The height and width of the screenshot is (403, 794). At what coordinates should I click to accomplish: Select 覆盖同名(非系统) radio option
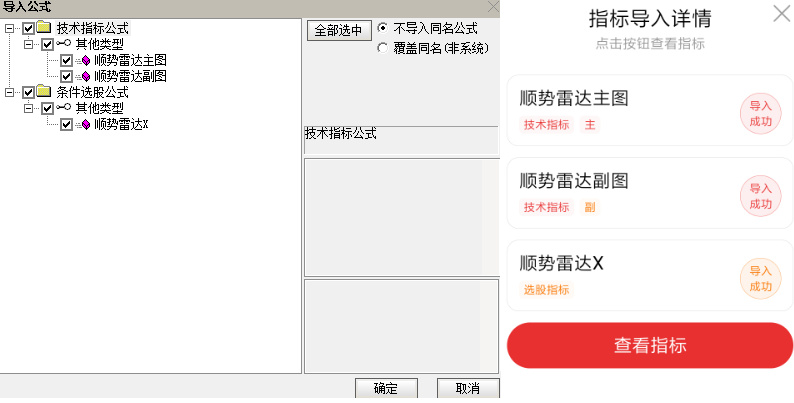click(x=383, y=48)
